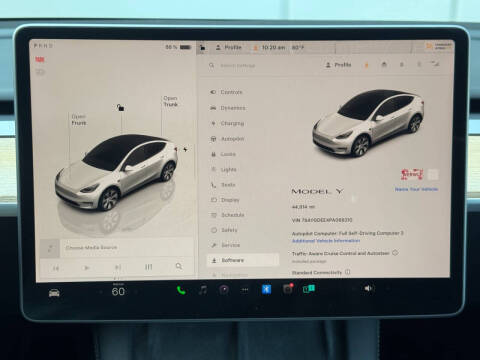Open the charge port lightning icon
The height and width of the screenshot is (360, 480).
[x=185, y=150]
